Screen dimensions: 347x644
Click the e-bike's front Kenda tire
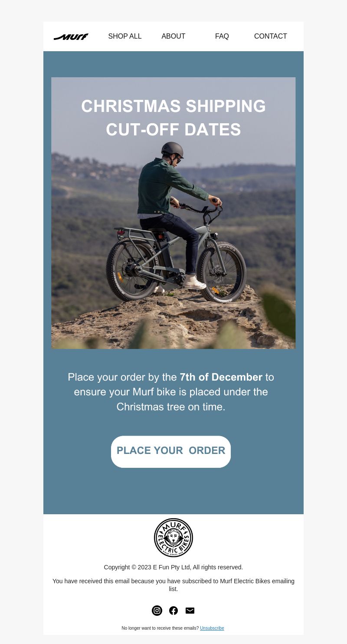click(x=223, y=272)
